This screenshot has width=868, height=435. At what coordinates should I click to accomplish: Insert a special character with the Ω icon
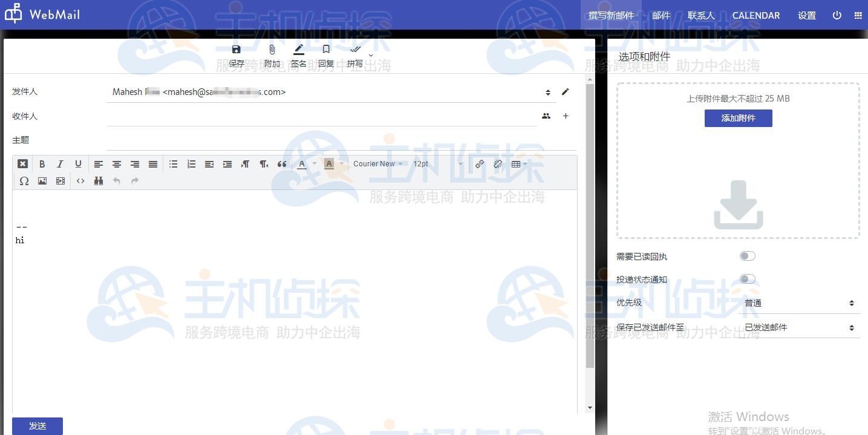click(x=24, y=180)
